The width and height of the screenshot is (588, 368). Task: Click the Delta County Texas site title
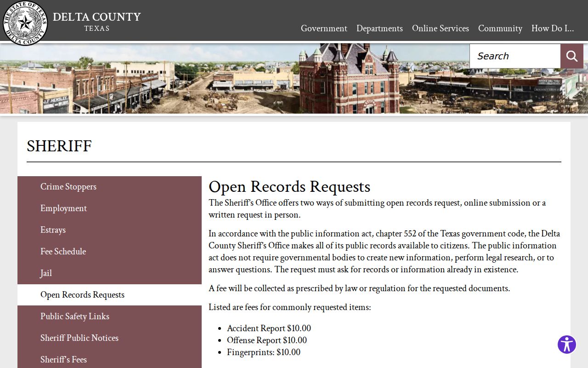96,22
